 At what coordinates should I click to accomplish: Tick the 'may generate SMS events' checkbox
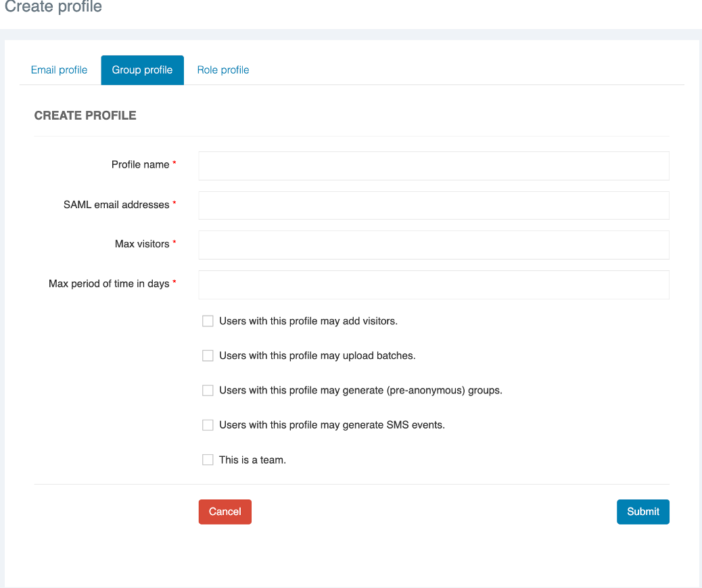coord(208,425)
